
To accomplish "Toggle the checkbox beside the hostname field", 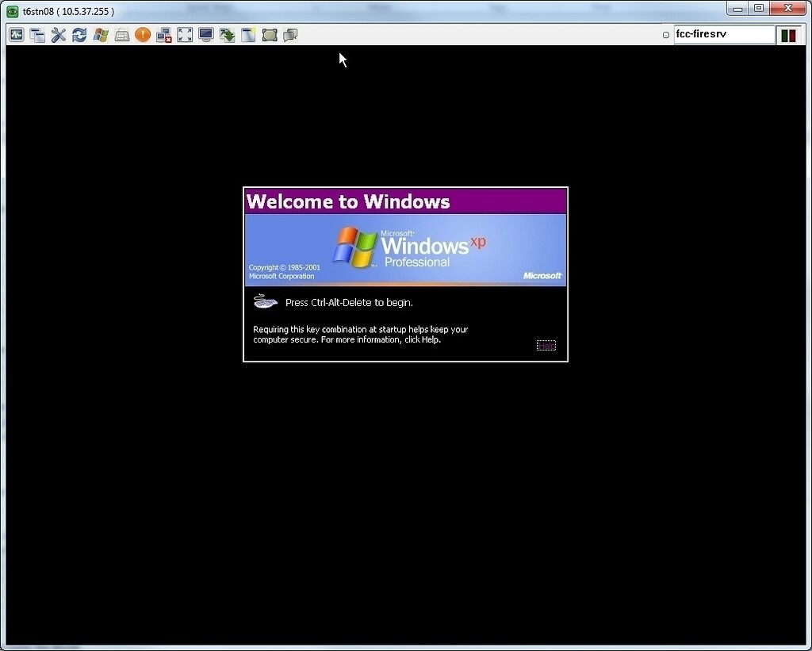I will coord(665,35).
